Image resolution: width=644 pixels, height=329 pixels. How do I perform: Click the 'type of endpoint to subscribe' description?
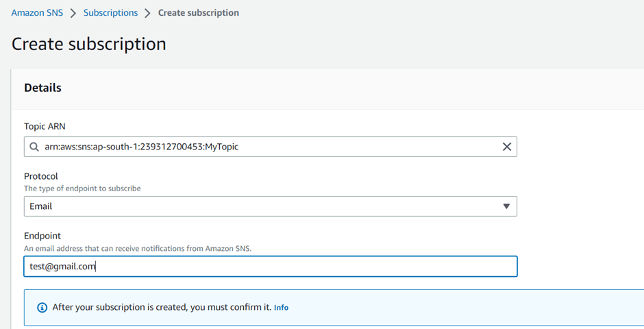82,188
